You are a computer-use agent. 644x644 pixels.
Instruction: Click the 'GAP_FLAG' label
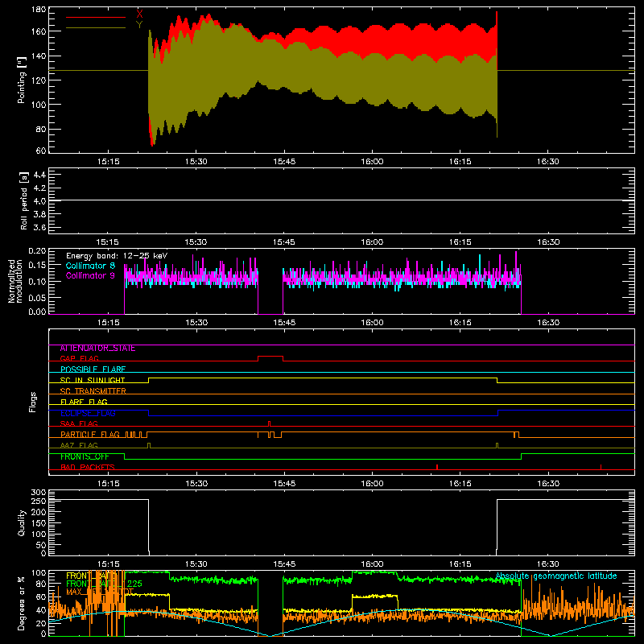coord(79,358)
